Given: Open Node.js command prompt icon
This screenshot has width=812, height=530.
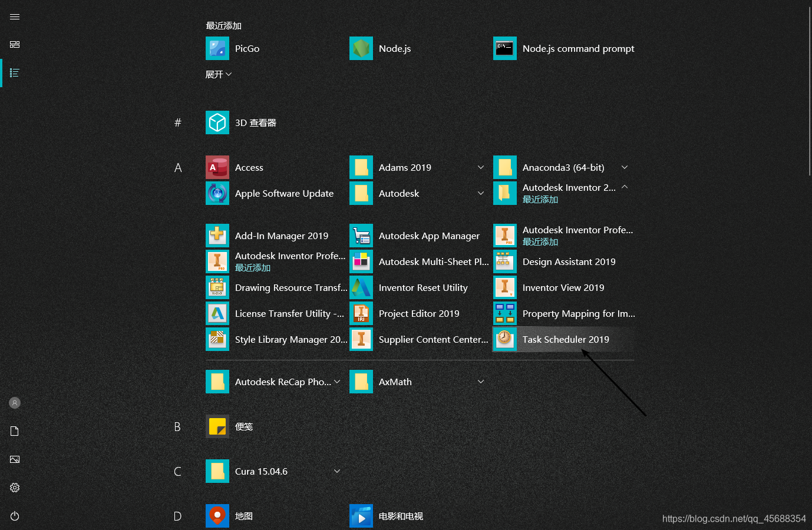Looking at the screenshot, I should (505, 48).
